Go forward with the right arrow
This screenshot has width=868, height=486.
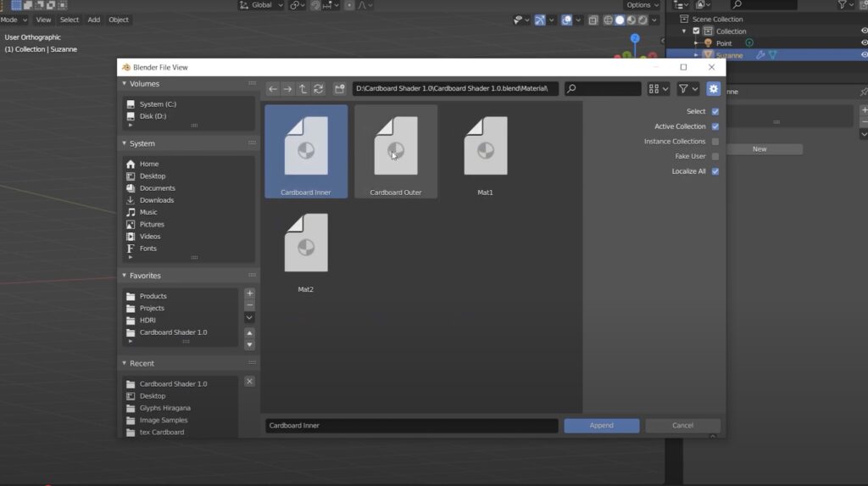click(x=287, y=89)
